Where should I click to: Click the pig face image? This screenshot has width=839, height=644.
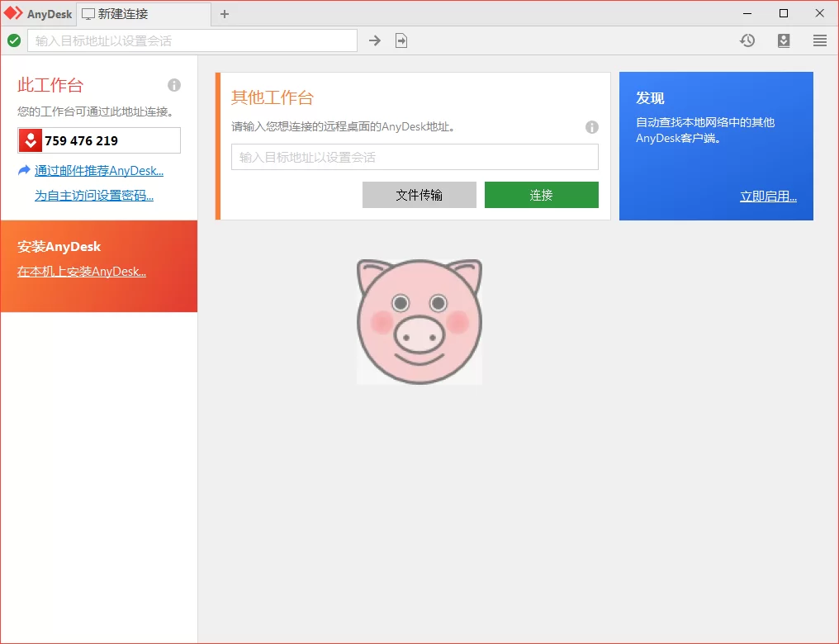pyautogui.click(x=419, y=321)
